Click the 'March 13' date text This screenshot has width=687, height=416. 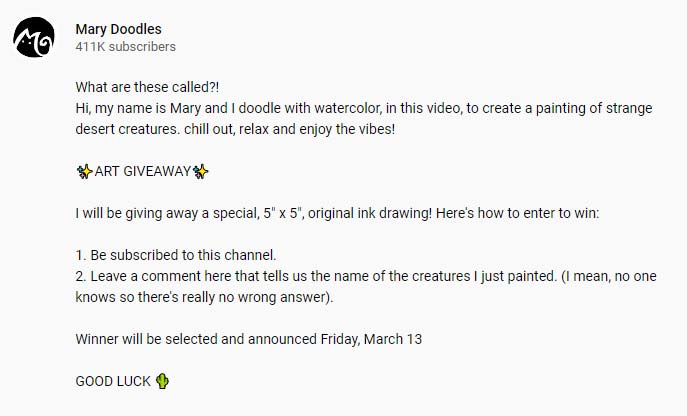pyautogui.click(x=393, y=339)
